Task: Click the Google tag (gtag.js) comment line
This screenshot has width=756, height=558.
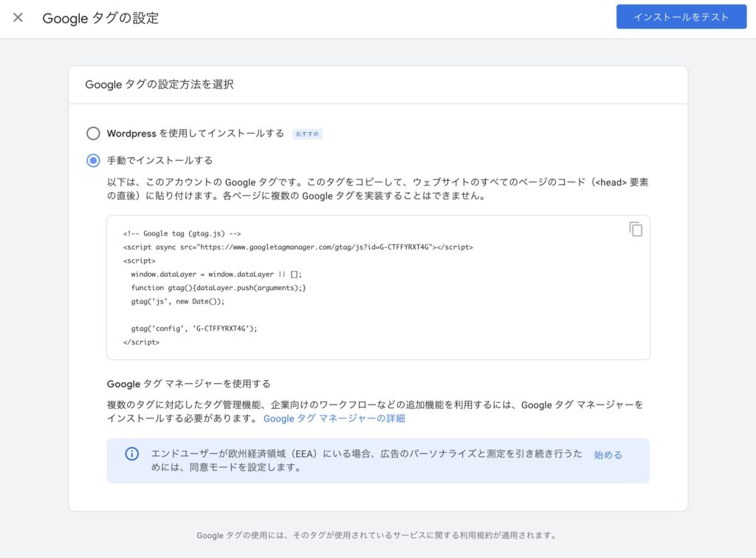Action: point(182,233)
